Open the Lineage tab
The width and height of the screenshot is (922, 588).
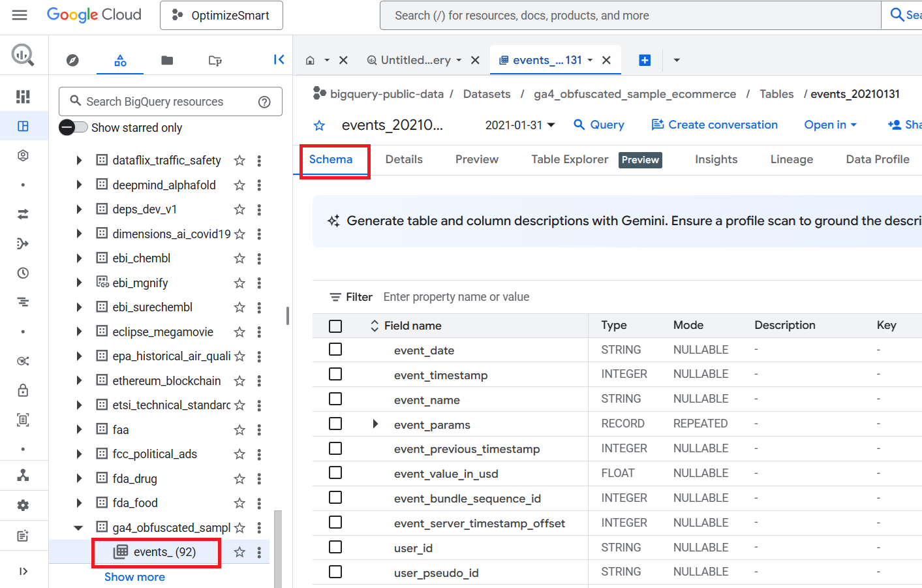[791, 160]
